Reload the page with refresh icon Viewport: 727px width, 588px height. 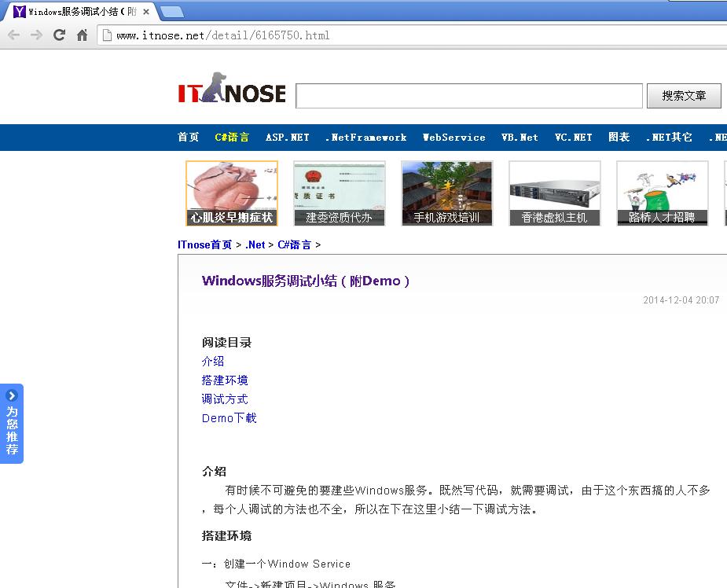59,35
